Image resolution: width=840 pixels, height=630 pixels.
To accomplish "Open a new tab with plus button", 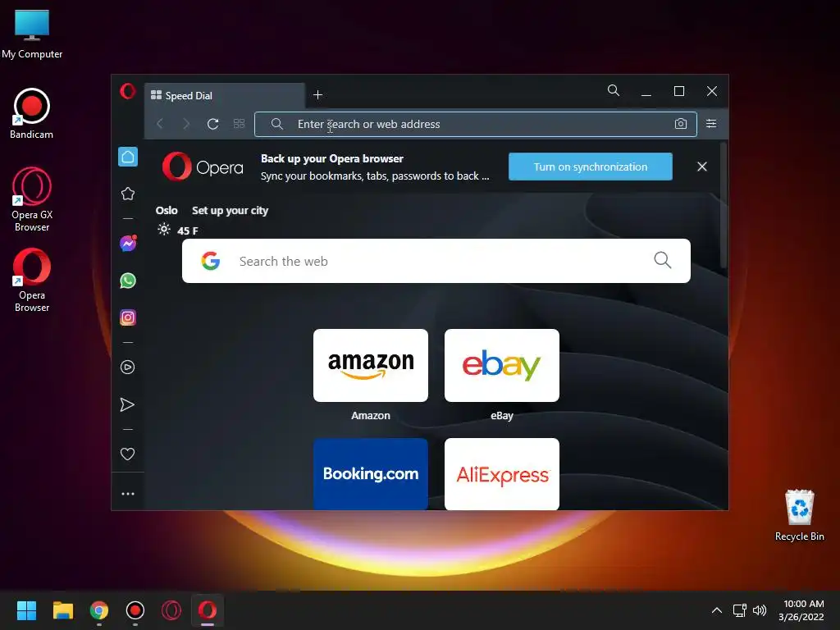I will coord(317,95).
